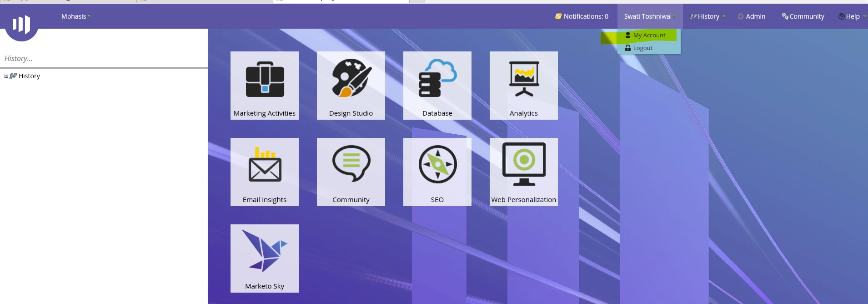Click the person icon beside My Account
Viewport: 868px width, 304px height.
tap(628, 35)
